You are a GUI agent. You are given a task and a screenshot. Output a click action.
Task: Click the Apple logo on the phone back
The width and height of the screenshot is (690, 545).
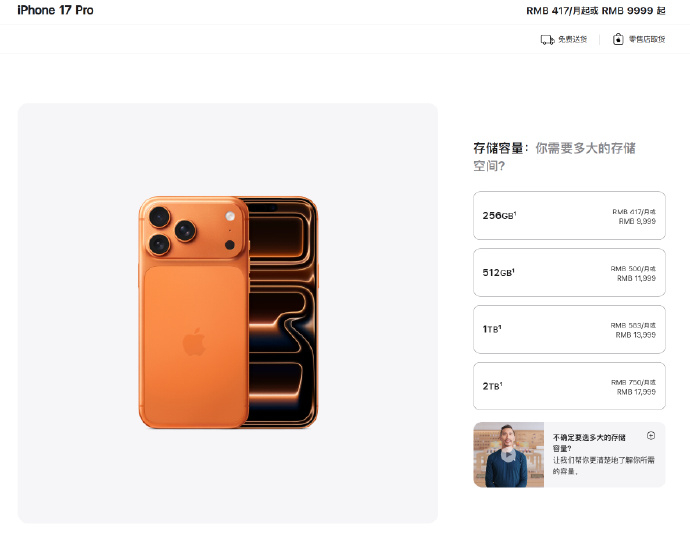194,342
